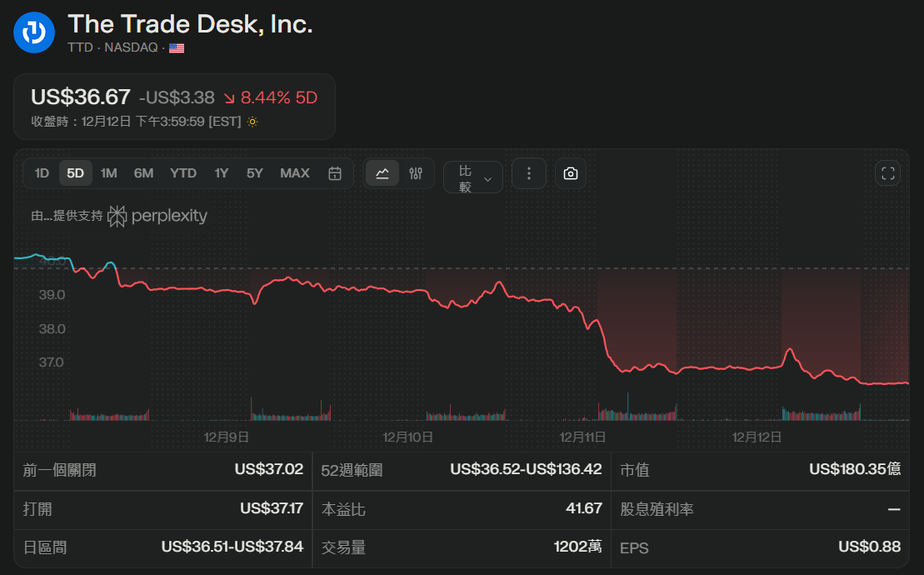Click the TTD · NASDAQ ticker text
Viewport: 924px width, 575px height.
point(112,47)
